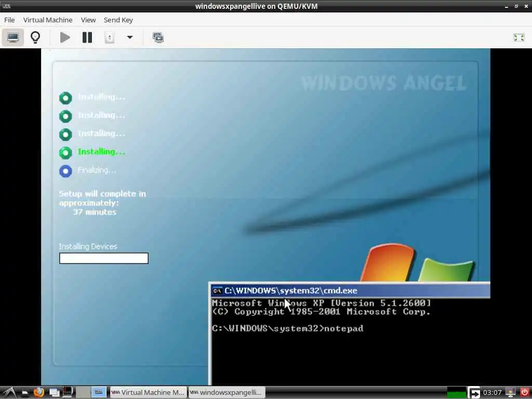Open the Virtual Machine menu
The height and width of the screenshot is (399, 532).
[x=48, y=20]
